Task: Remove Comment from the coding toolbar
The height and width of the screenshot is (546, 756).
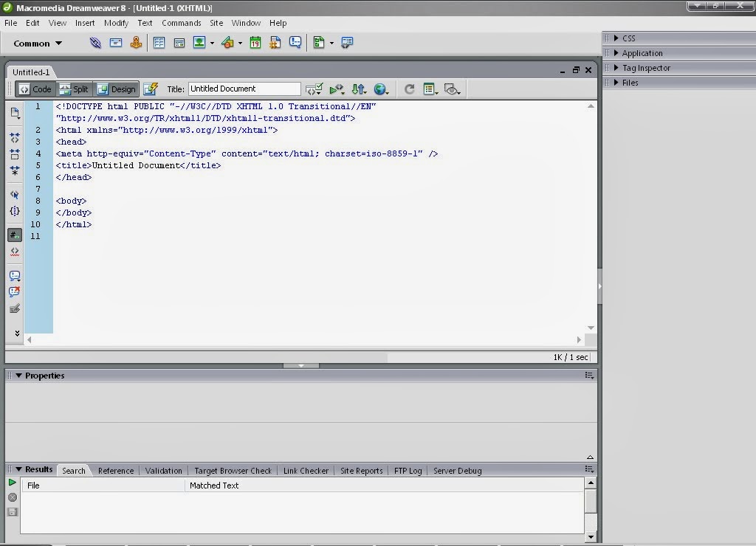Action: [15, 292]
